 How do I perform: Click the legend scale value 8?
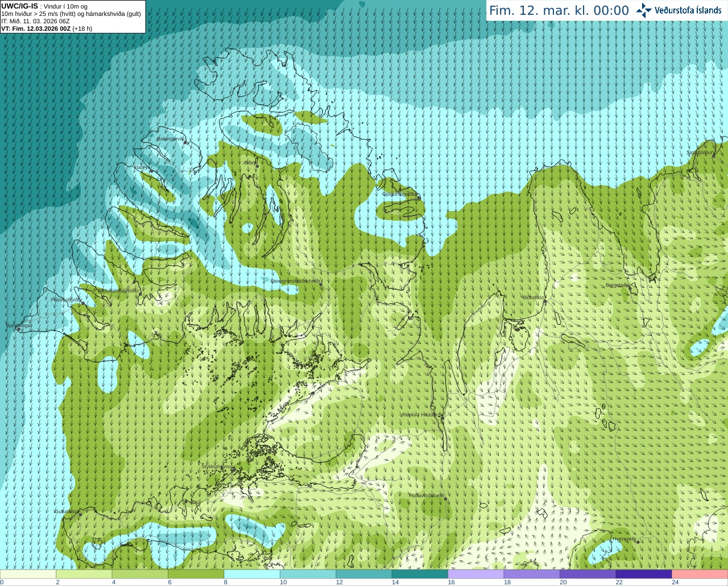pyautogui.click(x=226, y=582)
